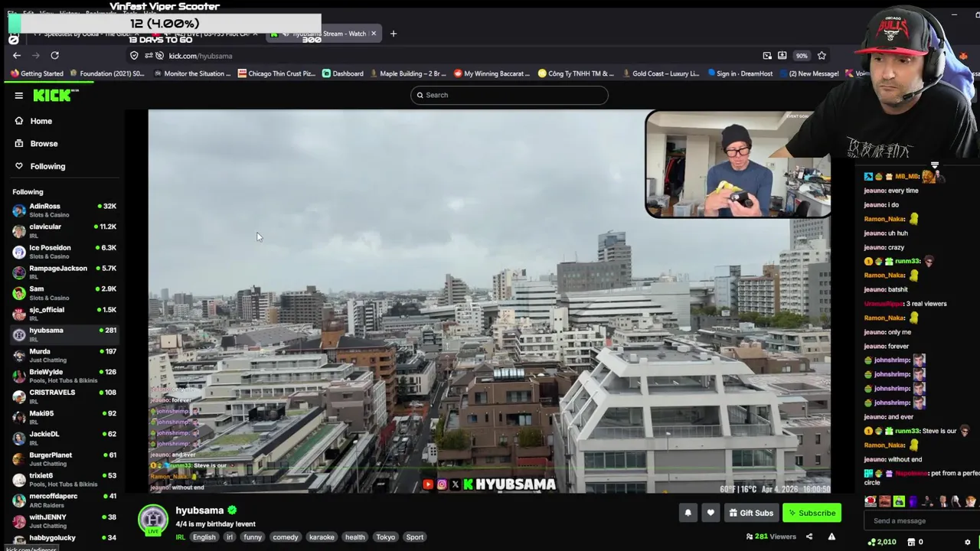Image resolution: width=980 pixels, height=551 pixels.
Task: Click the livestream video player
Action: [x=489, y=302]
